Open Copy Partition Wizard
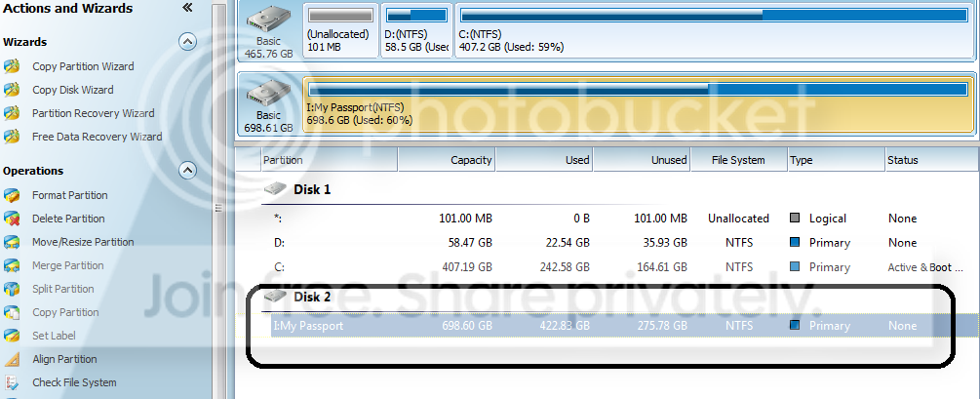This screenshot has width=980, height=399. 83,66
